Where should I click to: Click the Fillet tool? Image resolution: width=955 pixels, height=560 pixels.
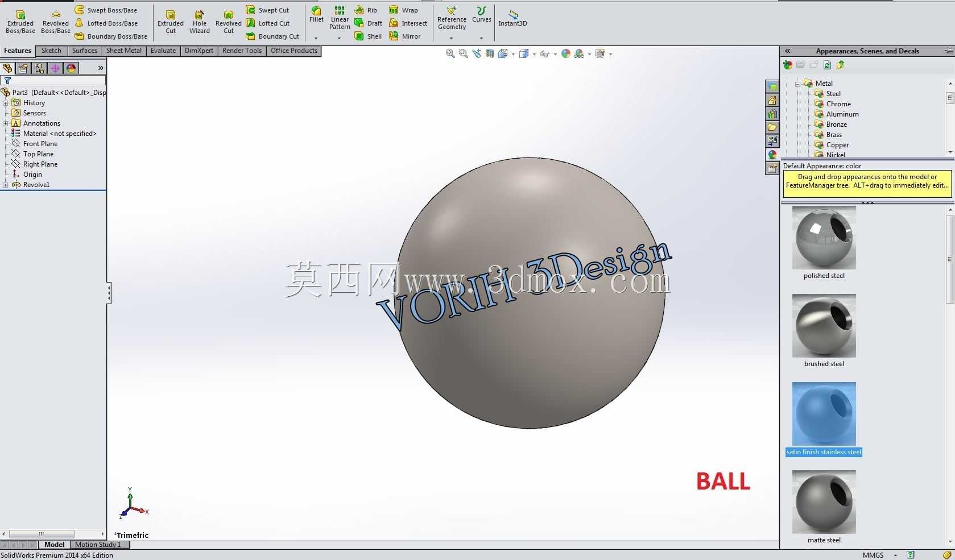[316, 15]
